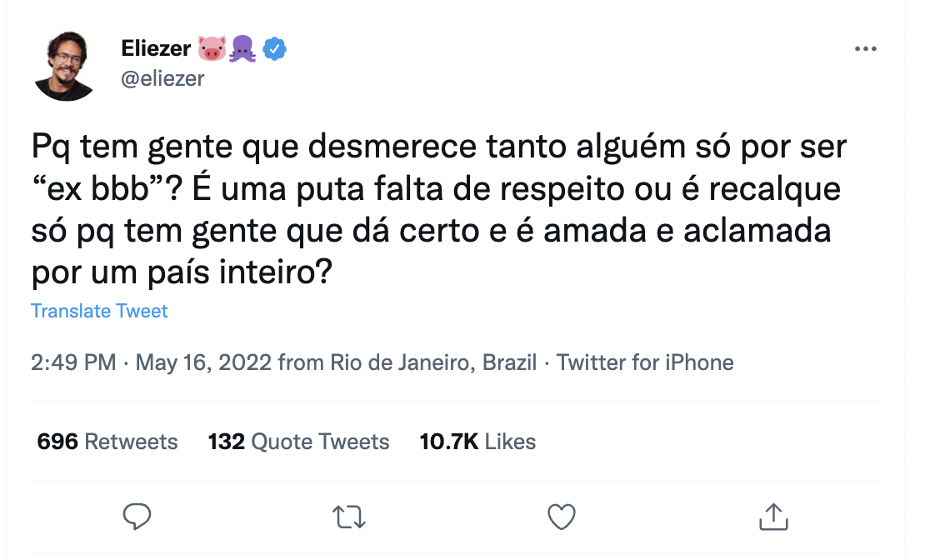Image resolution: width=935 pixels, height=560 pixels.
Task: Open the Rio de Janeiro, Brazil location
Action: tap(433, 362)
